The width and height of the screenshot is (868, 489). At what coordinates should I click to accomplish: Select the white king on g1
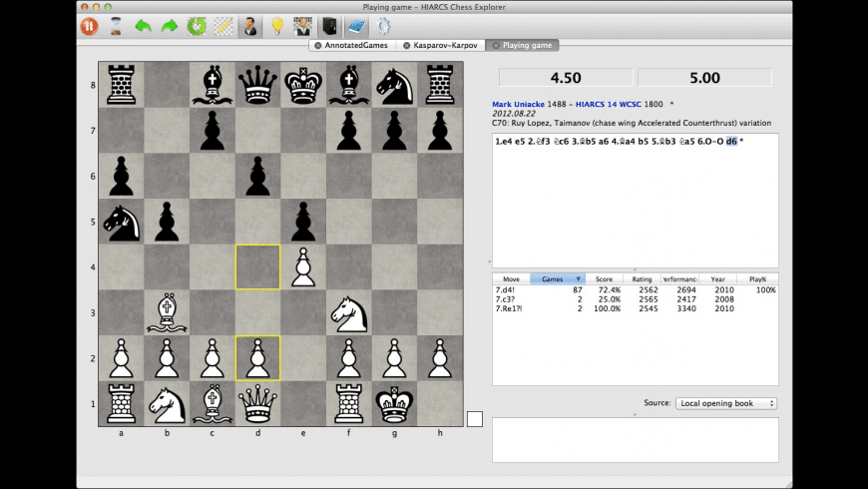click(394, 404)
